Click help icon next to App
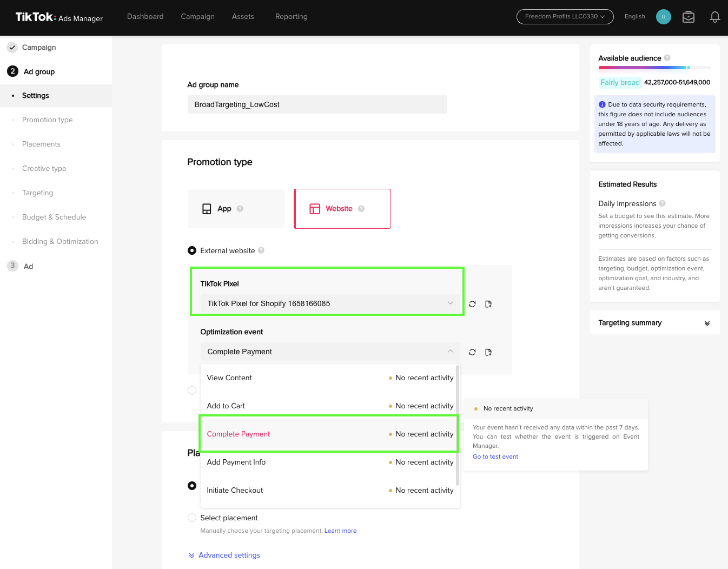The height and width of the screenshot is (569, 728). tap(240, 209)
